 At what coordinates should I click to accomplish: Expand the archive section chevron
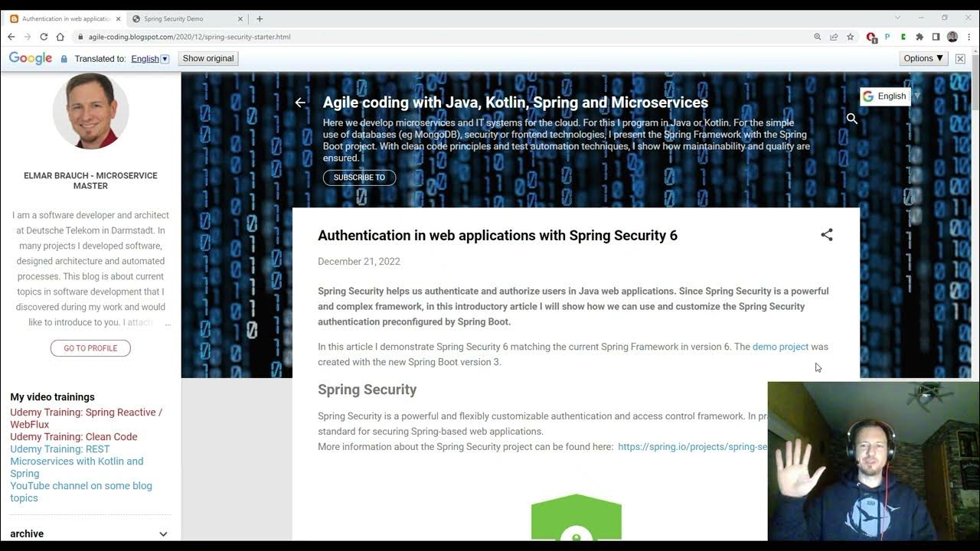tap(163, 534)
